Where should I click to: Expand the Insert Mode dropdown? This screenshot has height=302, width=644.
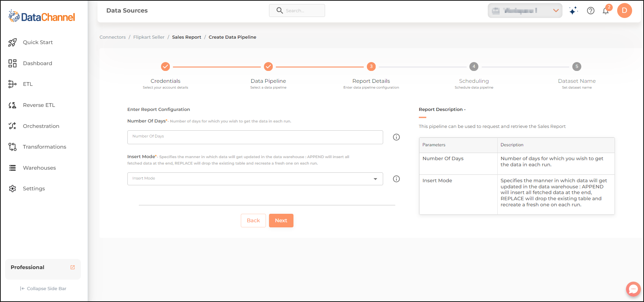click(255, 179)
